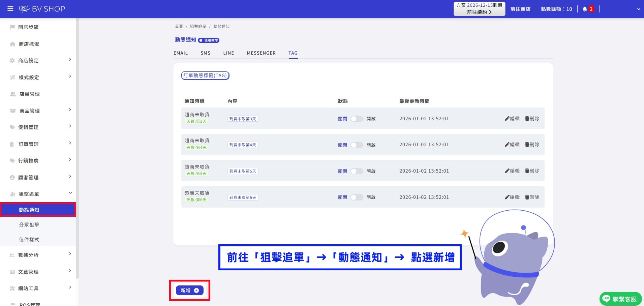Toggle the status switch for 到貨未取第5天
644x306 pixels.
click(x=357, y=171)
